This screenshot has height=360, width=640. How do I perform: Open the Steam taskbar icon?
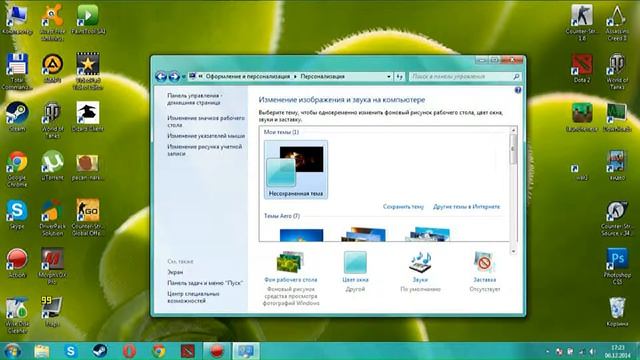pos(100,351)
